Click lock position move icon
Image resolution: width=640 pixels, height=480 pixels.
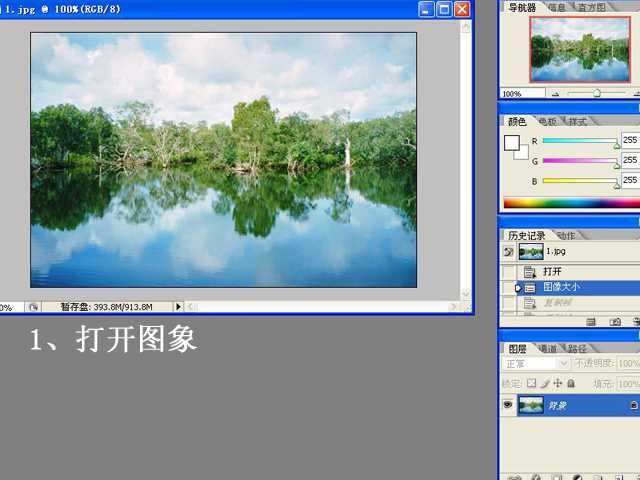558,383
